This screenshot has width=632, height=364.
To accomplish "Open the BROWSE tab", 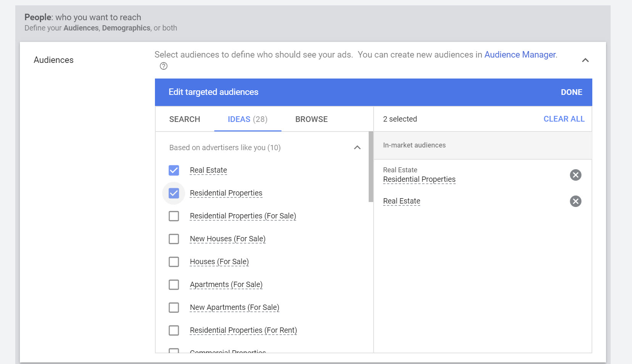I will click(x=311, y=119).
